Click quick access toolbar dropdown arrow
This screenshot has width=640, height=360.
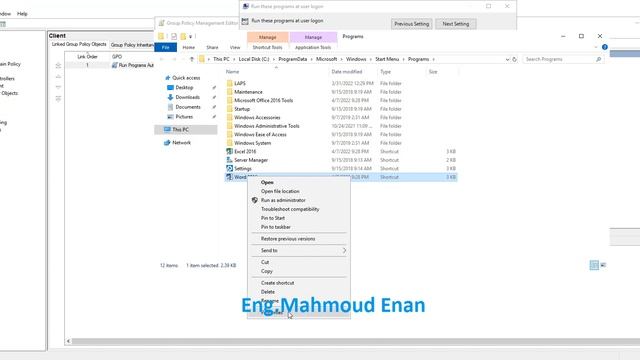coord(191,37)
